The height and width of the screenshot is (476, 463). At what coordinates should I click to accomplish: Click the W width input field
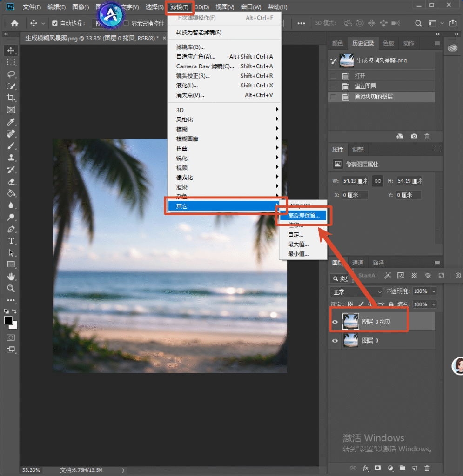click(x=355, y=181)
